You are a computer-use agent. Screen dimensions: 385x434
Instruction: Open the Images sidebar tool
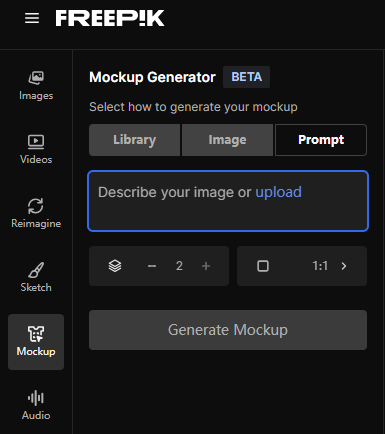click(36, 86)
